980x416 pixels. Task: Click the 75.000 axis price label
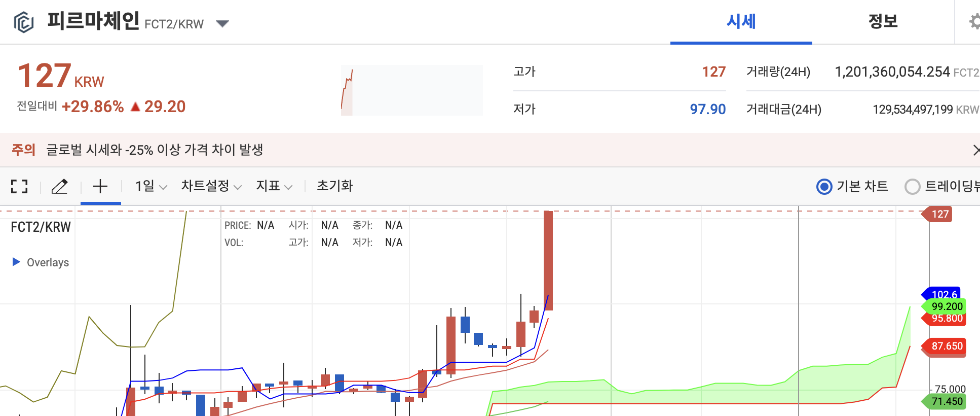(x=950, y=389)
